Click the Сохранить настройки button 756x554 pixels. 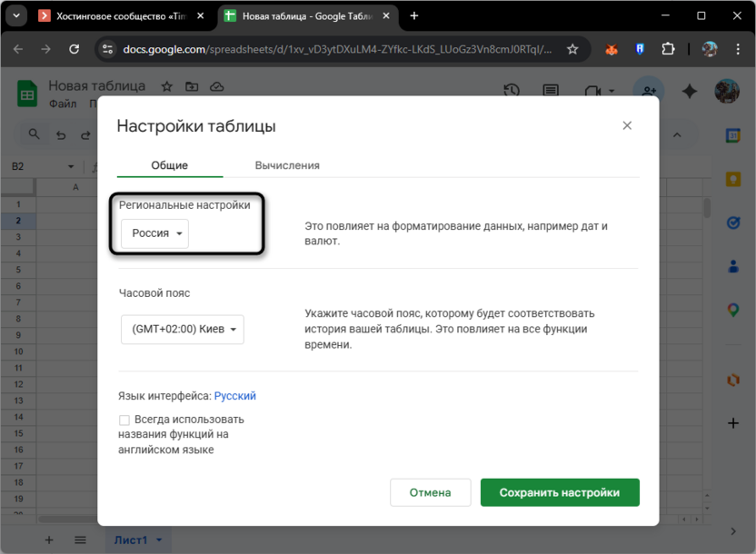pos(559,491)
